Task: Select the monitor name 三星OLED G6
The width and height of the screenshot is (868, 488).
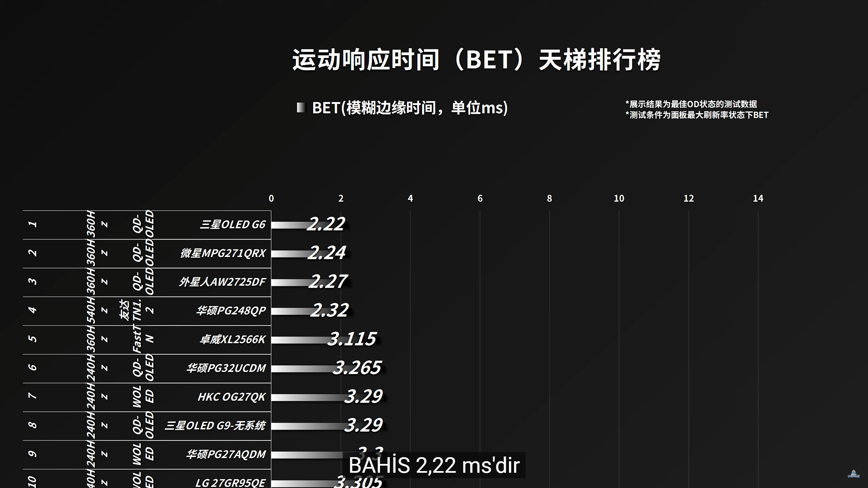Action: click(233, 225)
